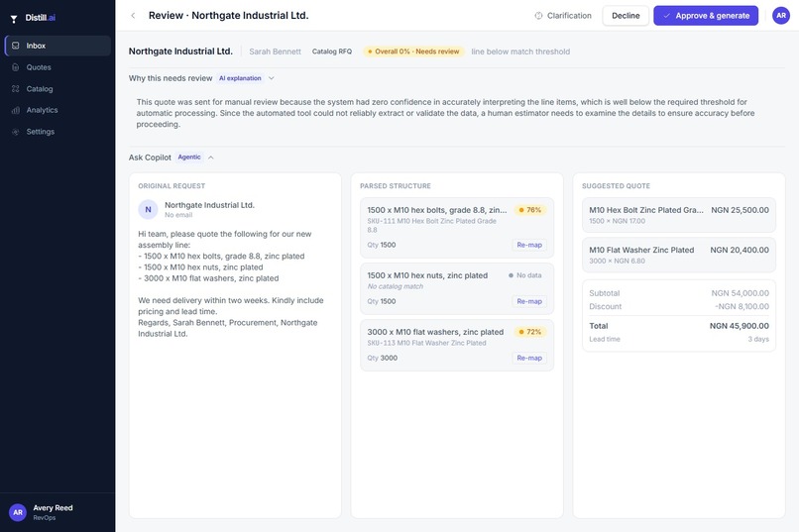The image size is (799, 532).
Task: Click the Avery Reed user name
Action: point(53,508)
